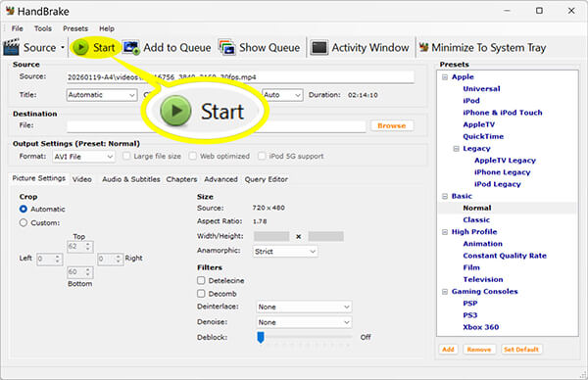
Task: Select the Animation preset
Action: click(482, 244)
